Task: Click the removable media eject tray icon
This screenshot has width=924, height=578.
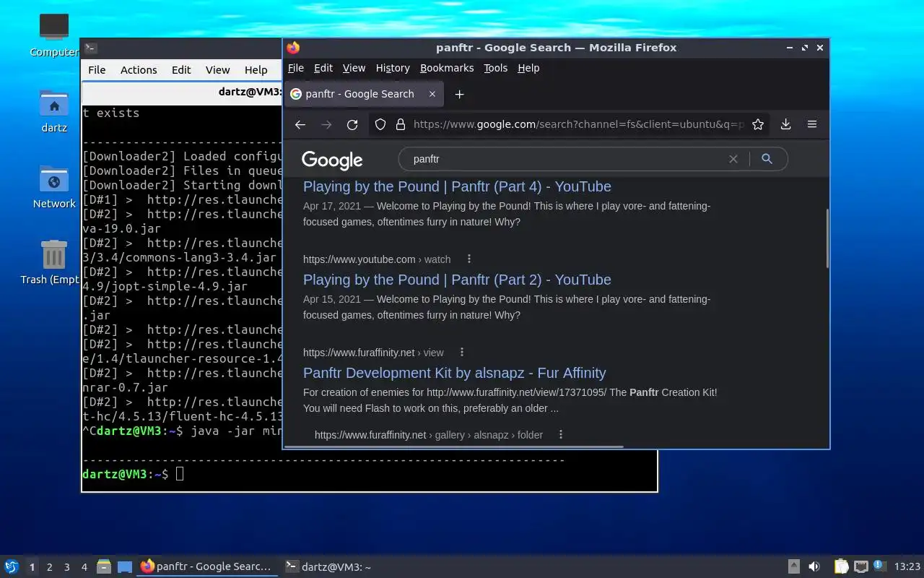Action: tap(793, 566)
